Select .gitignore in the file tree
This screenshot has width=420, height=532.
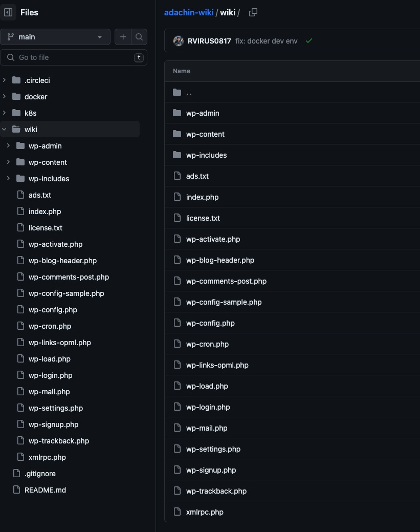40,474
